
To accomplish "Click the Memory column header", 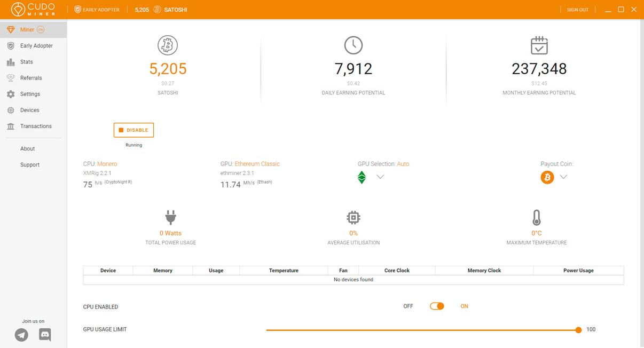I will tap(163, 271).
